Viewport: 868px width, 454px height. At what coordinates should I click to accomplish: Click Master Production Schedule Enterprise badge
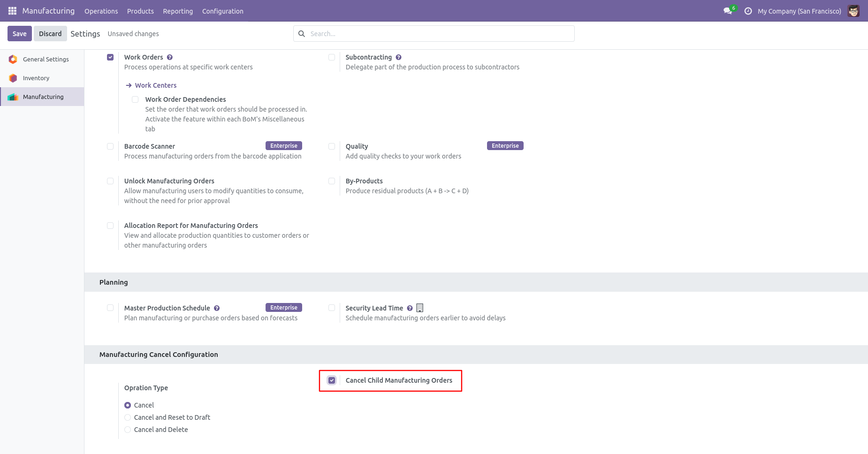[x=284, y=308]
